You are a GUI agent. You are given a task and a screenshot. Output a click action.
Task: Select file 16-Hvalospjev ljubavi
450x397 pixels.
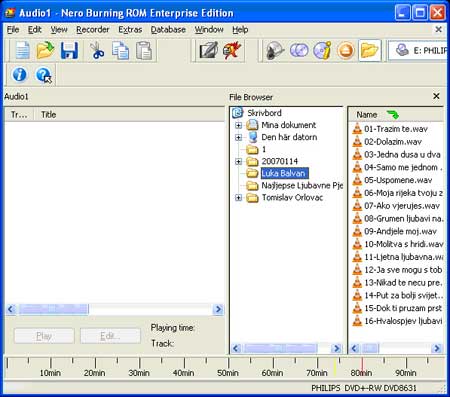403,321
